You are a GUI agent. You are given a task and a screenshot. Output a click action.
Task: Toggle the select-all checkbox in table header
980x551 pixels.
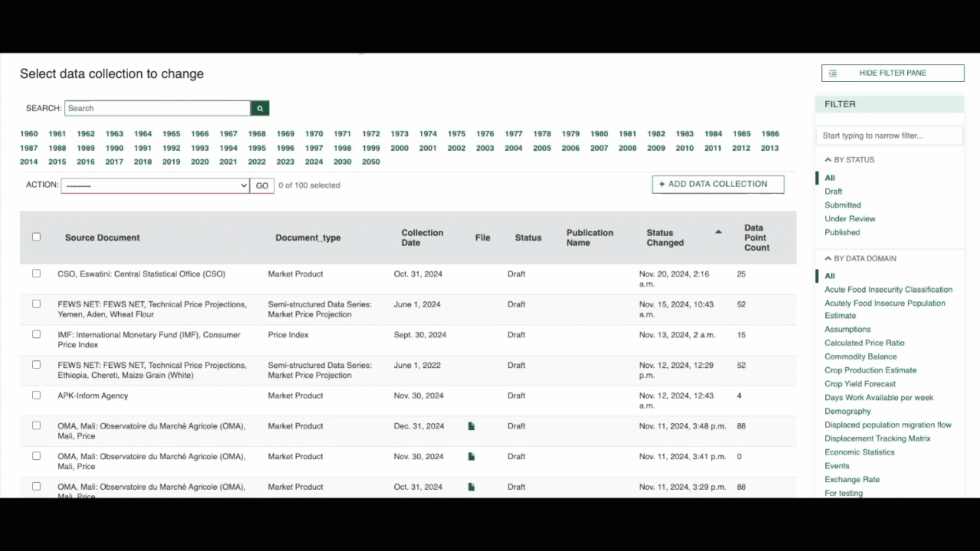pos(36,237)
